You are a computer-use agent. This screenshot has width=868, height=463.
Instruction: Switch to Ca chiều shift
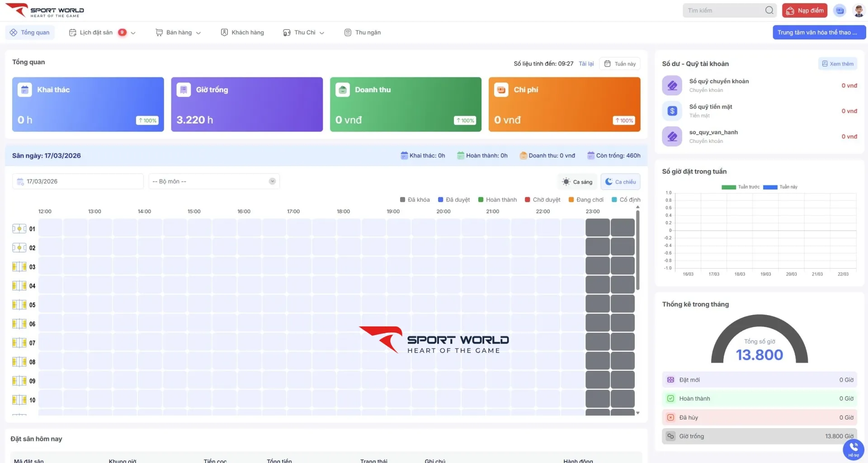[620, 182]
